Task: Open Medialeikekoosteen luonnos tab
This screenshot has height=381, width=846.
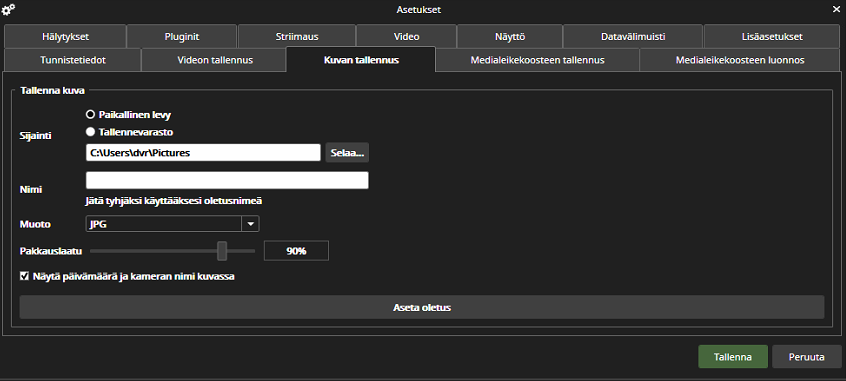Action: click(740, 60)
